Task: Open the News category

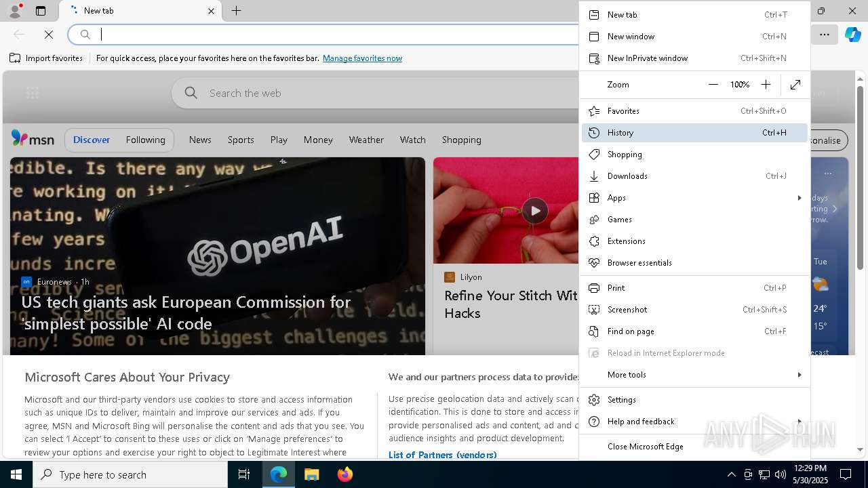Action: click(200, 140)
